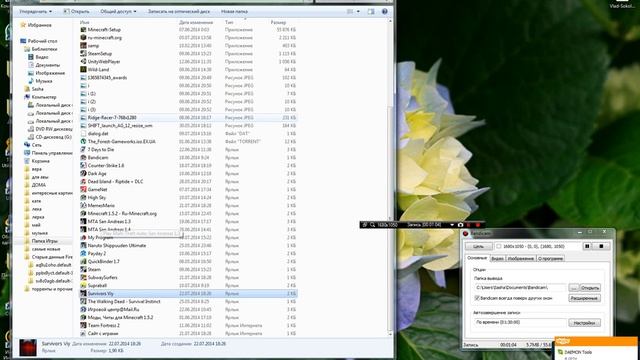Select the GameNet shortcut icon
The image size is (640, 360).
(83, 189)
